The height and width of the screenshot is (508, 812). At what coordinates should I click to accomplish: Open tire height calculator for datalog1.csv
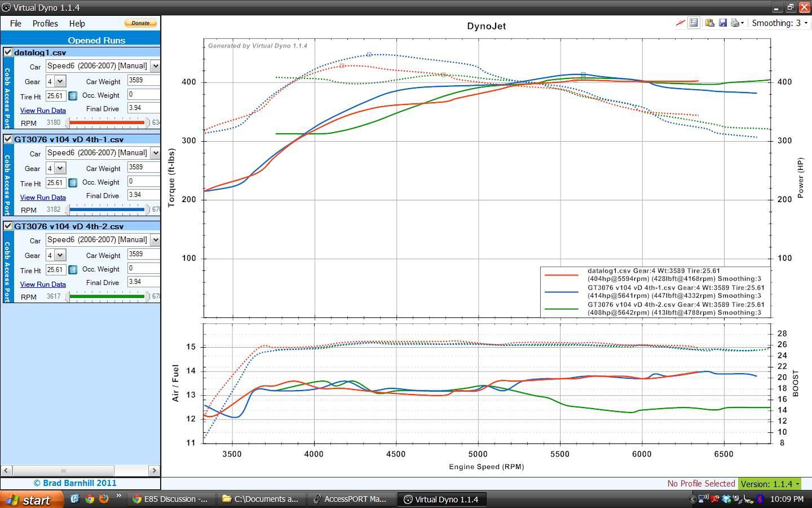point(73,96)
